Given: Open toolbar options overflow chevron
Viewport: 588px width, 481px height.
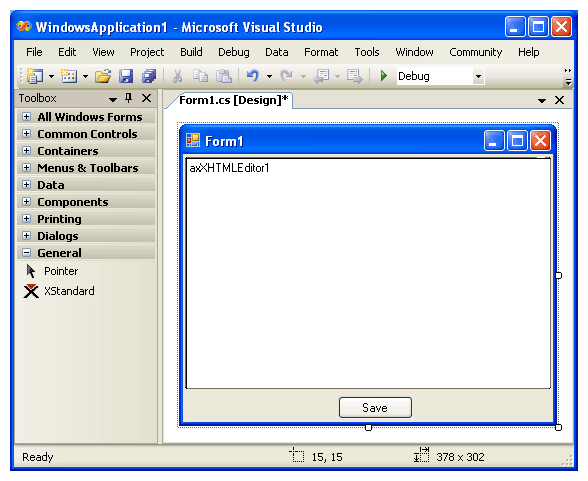Looking at the screenshot, I should point(568,76).
